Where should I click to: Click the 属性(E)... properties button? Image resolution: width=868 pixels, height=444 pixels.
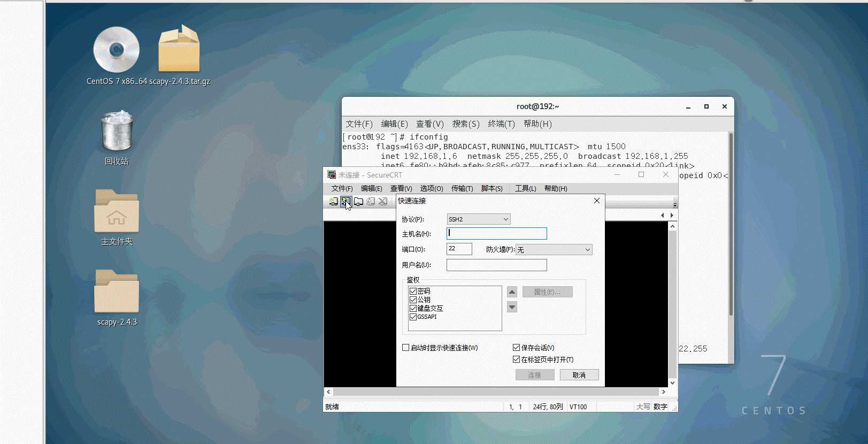[548, 292]
